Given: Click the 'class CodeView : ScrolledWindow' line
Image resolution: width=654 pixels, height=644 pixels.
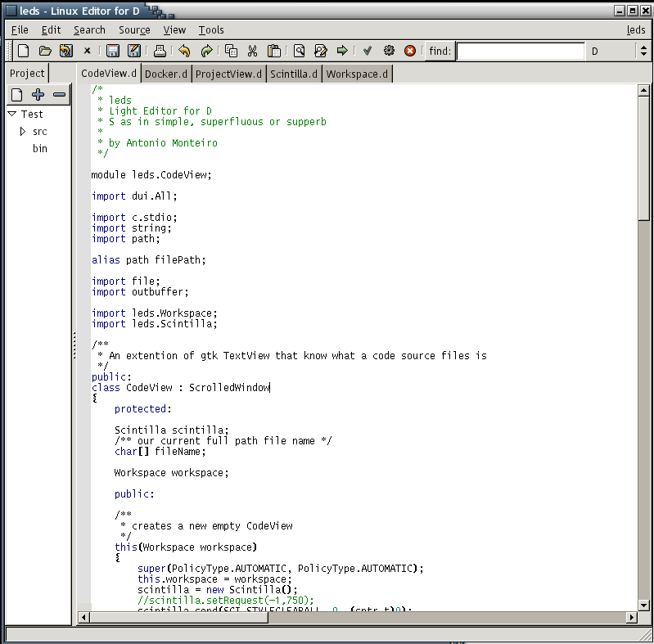Looking at the screenshot, I should point(181,388).
